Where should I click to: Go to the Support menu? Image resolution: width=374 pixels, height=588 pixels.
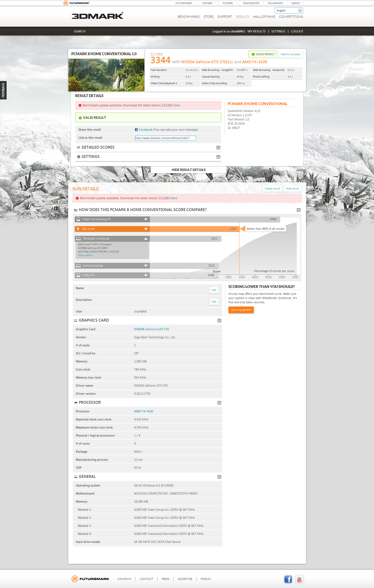click(225, 17)
